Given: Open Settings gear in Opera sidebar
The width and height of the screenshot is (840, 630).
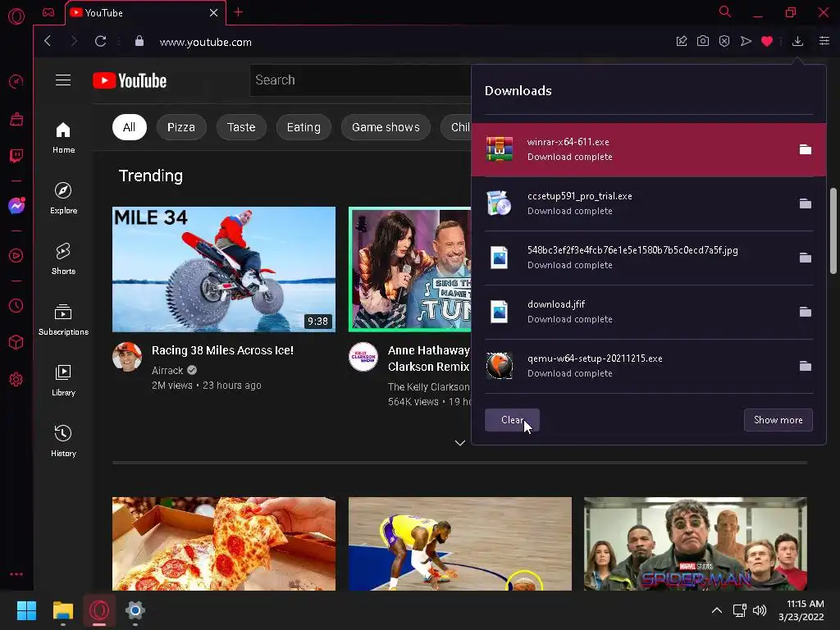Looking at the screenshot, I should click(x=16, y=379).
